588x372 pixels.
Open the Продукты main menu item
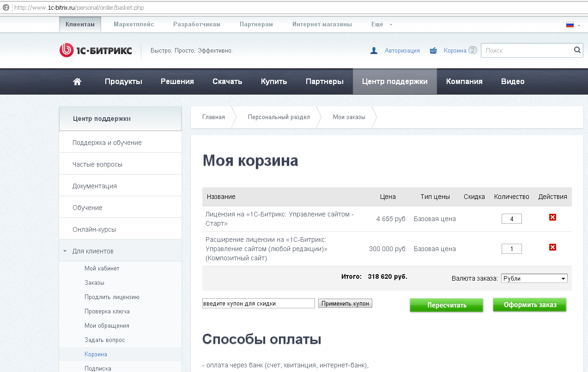click(123, 82)
